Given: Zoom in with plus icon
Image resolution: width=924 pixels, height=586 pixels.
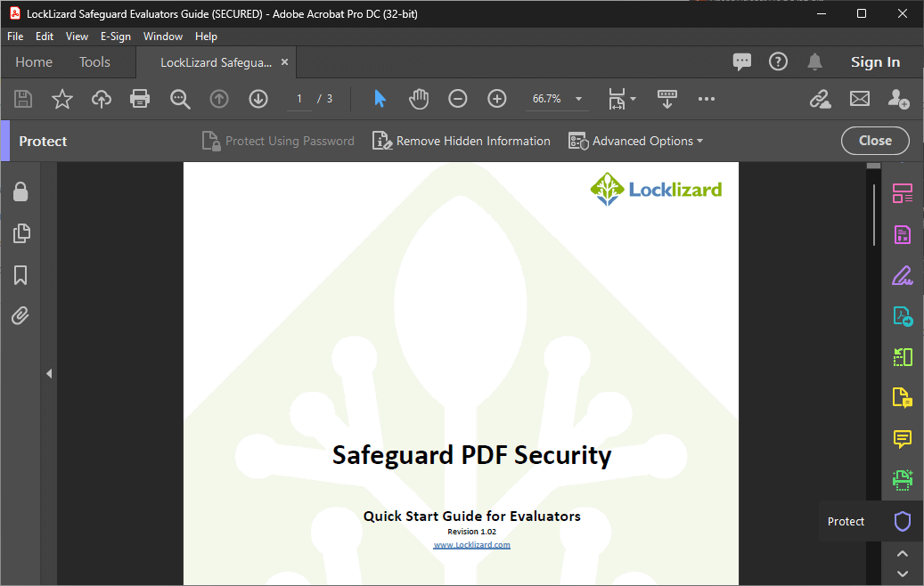Looking at the screenshot, I should 497,99.
